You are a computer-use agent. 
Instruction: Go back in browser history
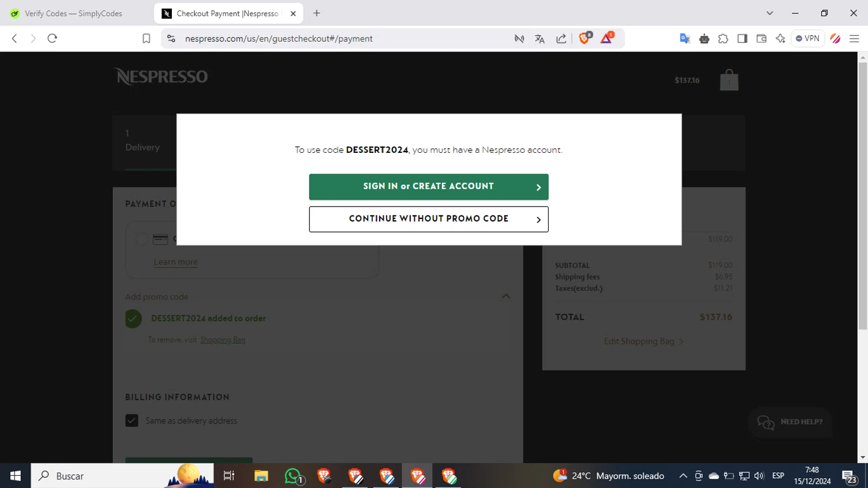tap(14, 38)
